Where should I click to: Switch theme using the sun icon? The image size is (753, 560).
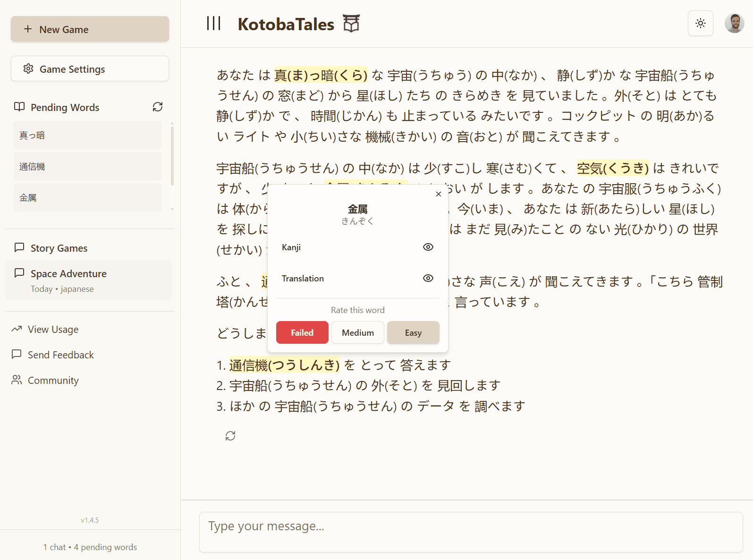[x=700, y=23]
